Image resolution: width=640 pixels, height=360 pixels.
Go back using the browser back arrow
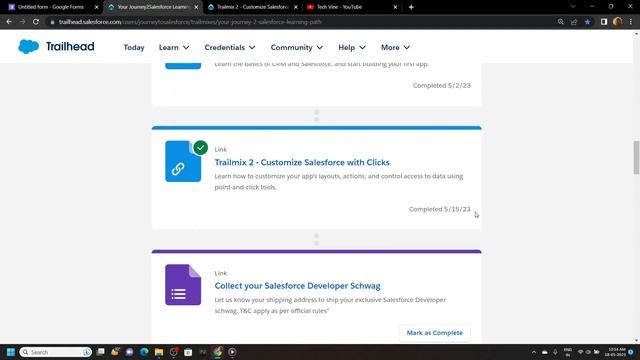9,22
